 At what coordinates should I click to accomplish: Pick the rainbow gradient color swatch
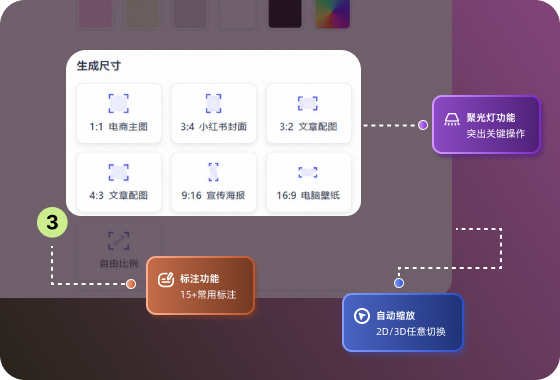332,14
